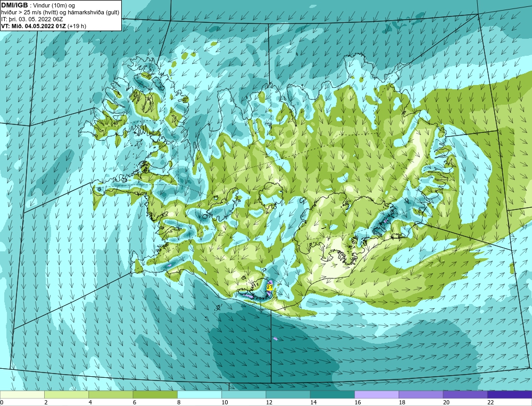Select the 'hviður > 25 m/s' header line
The width and height of the screenshot is (532, 406).
click(x=60, y=13)
